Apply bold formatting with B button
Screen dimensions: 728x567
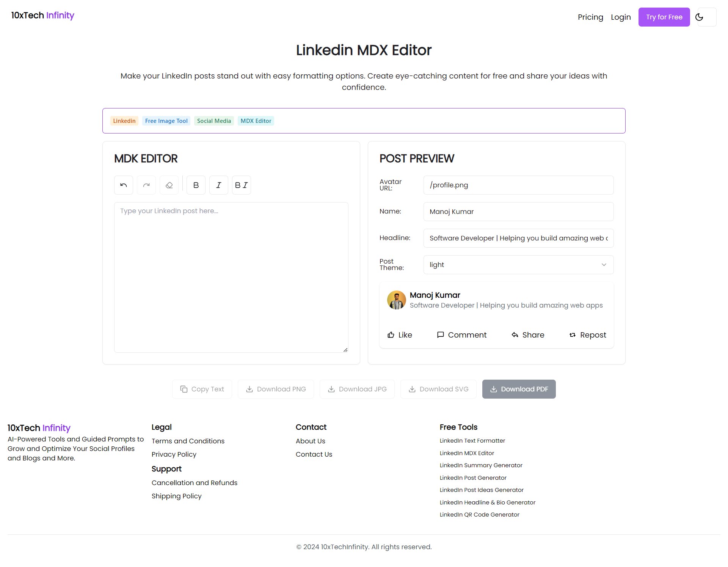[x=196, y=185]
